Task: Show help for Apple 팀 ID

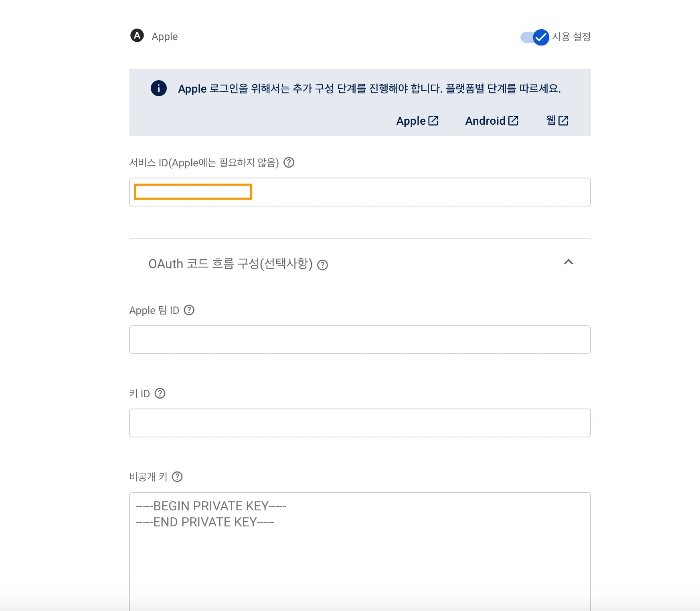Action: [x=189, y=310]
